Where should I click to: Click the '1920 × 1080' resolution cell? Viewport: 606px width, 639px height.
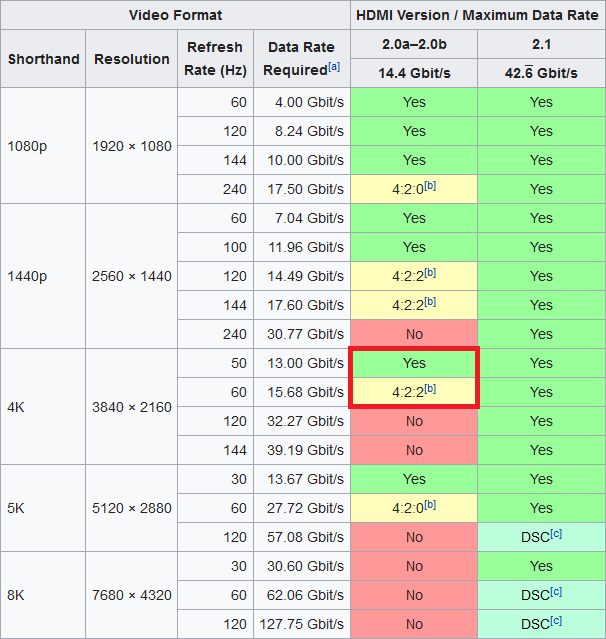[132, 146]
